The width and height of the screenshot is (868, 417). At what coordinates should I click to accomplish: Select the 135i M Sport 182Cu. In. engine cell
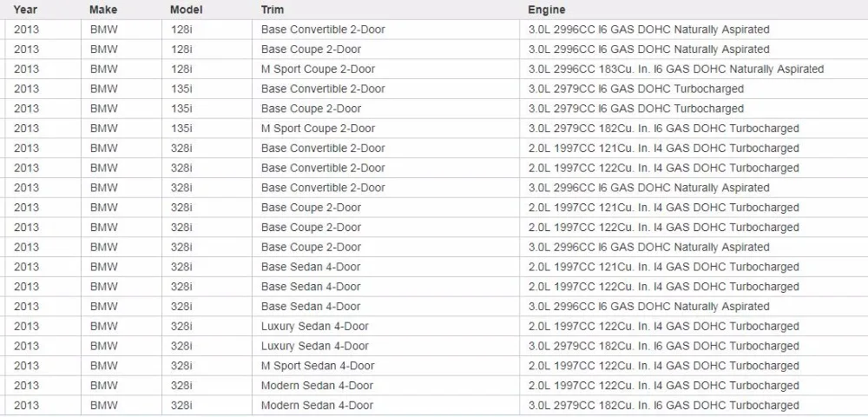pyautogui.click(x=694, y=129)
